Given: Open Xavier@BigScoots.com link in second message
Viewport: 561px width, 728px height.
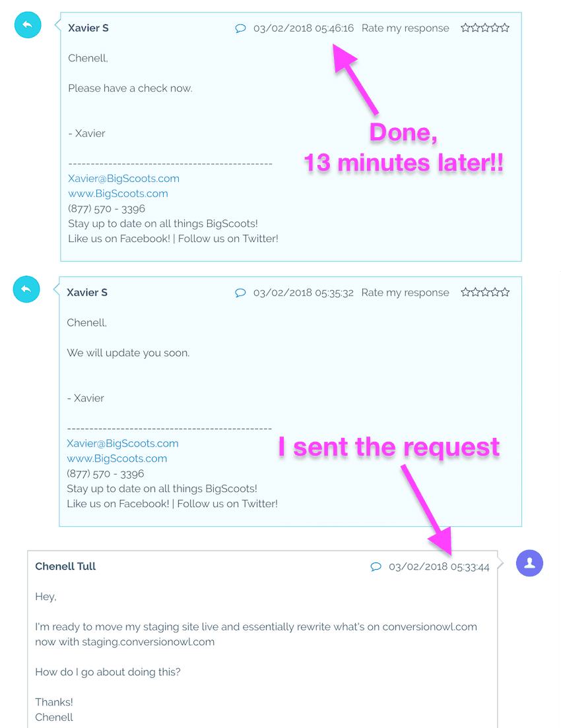Looking at the screenshot, I should point(123,443).
